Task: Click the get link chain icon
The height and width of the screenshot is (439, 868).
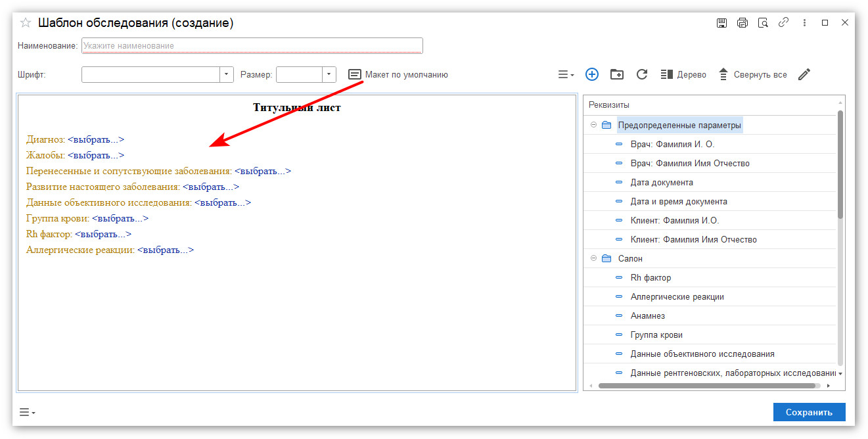Action: (x=783, y=23)
